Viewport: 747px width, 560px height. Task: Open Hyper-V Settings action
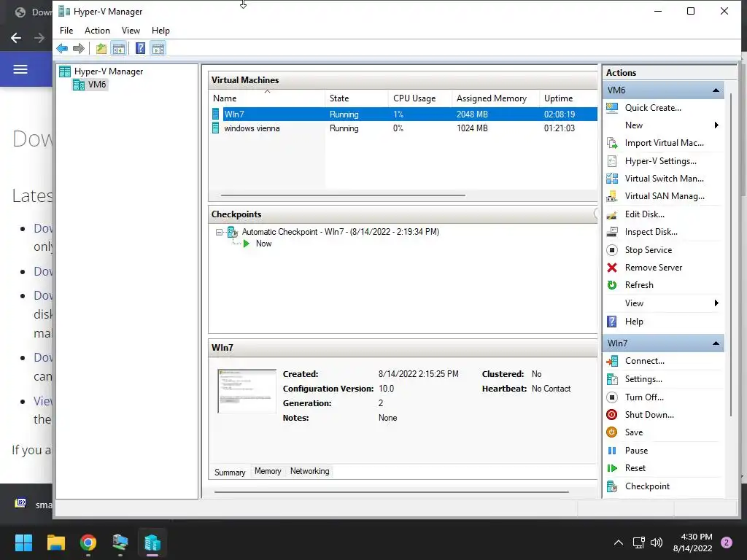[x=660, y=161]
